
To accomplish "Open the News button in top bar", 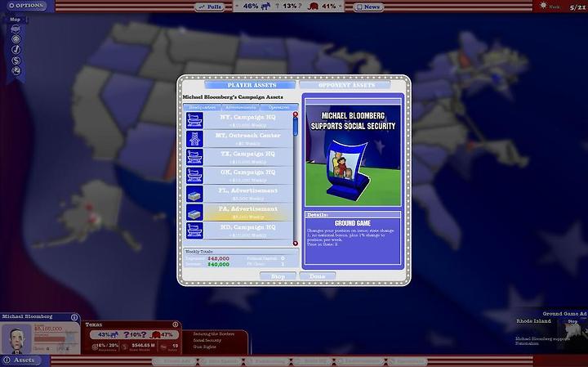I will (367, 7).
